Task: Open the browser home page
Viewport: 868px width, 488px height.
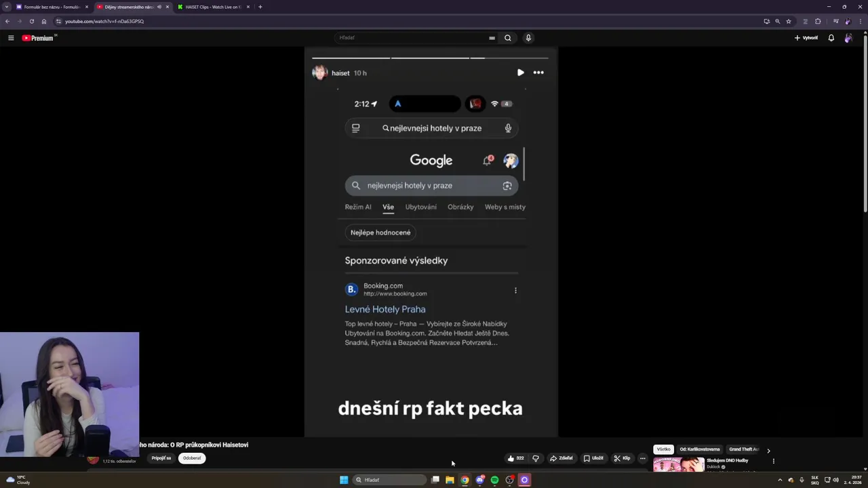Action: pos(44,21)
